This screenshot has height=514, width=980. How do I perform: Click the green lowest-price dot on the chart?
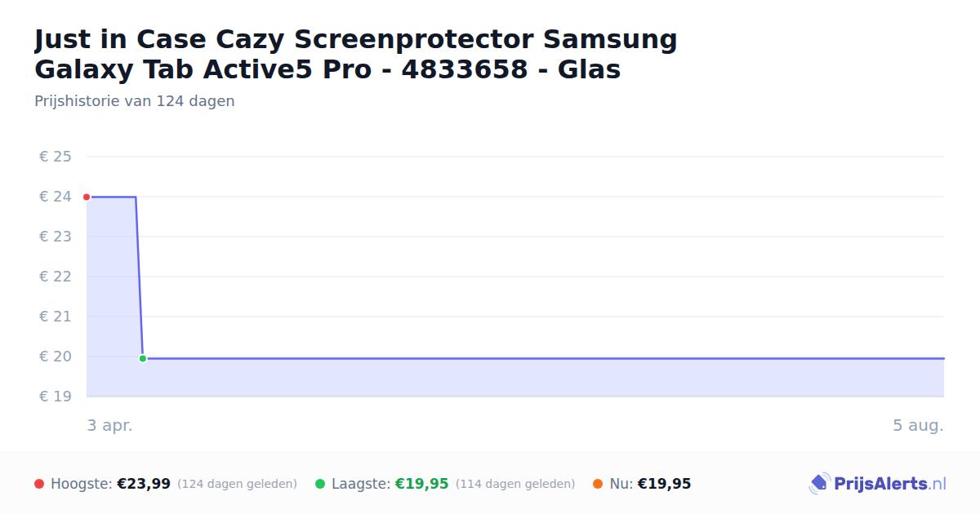click(x=143, y=358)
